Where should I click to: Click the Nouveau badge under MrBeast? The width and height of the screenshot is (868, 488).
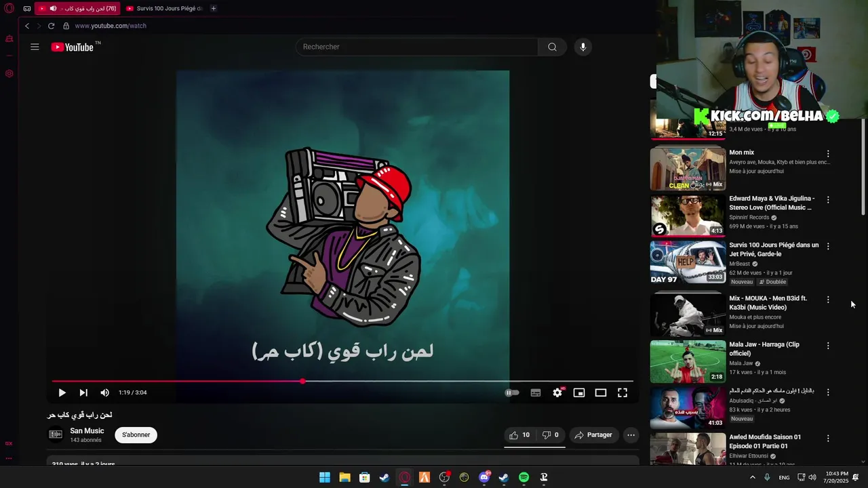point(742,282)
